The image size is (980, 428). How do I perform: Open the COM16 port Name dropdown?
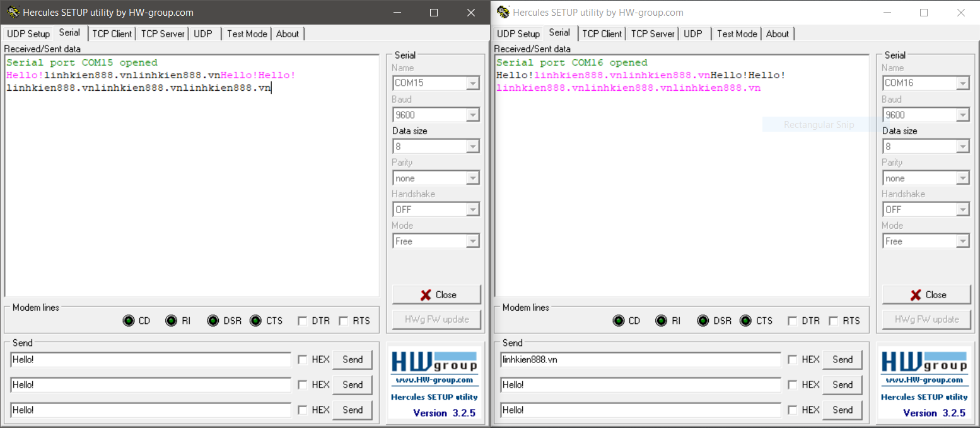962,83
